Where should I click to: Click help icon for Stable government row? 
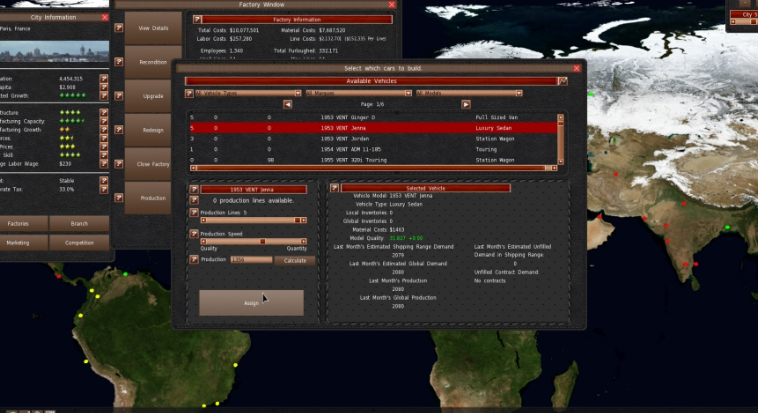click(103, 180)
